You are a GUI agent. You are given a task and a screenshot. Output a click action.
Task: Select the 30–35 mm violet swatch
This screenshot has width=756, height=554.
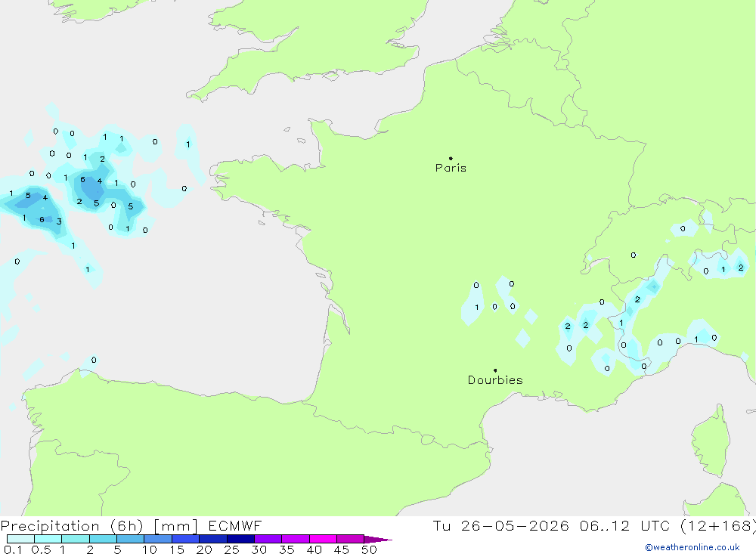coord(268,539)
